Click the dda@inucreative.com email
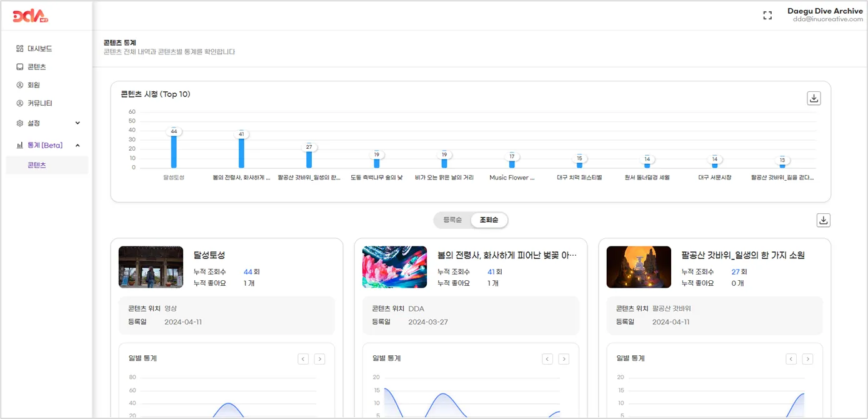 coord(828,19)
